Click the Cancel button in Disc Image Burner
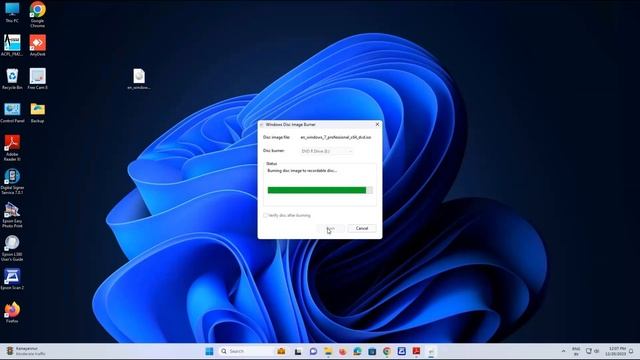 362,228
